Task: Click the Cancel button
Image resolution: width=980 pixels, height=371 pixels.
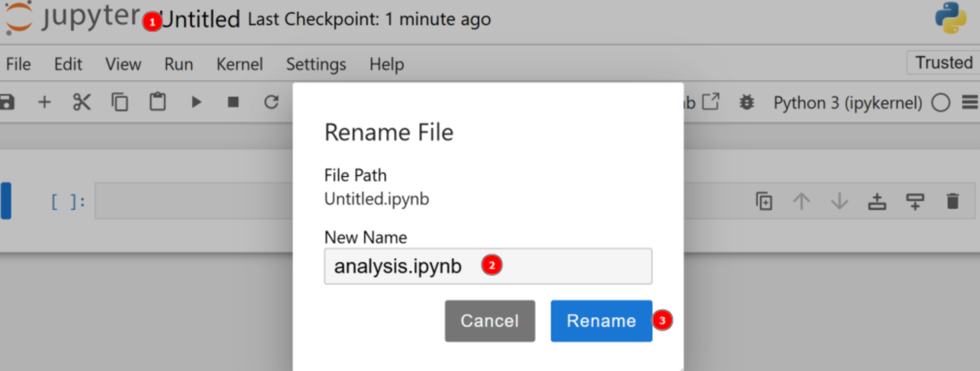Action: 489,321
